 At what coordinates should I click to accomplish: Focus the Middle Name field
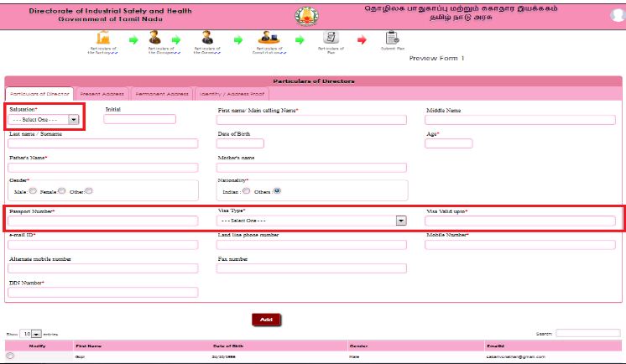520,120
